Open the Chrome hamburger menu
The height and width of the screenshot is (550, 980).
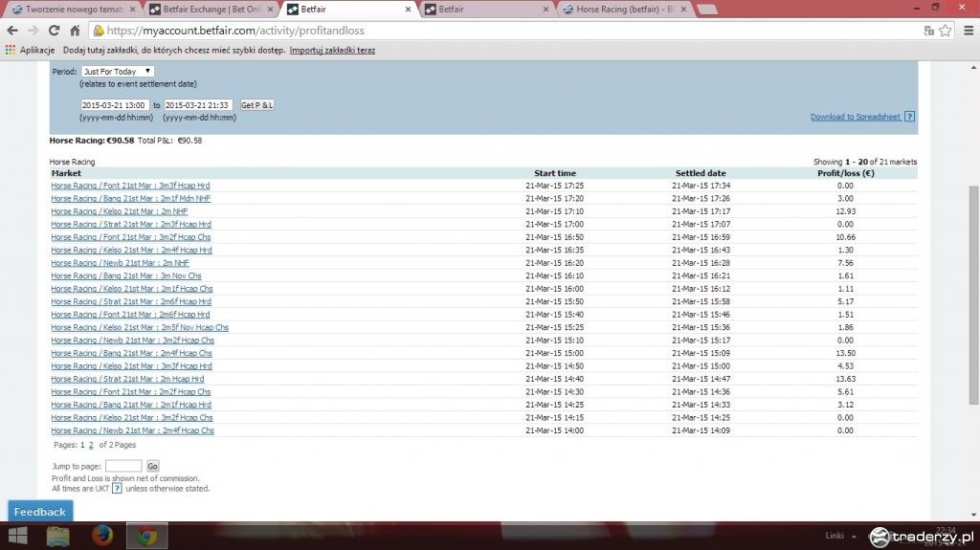tap(969, 30)
